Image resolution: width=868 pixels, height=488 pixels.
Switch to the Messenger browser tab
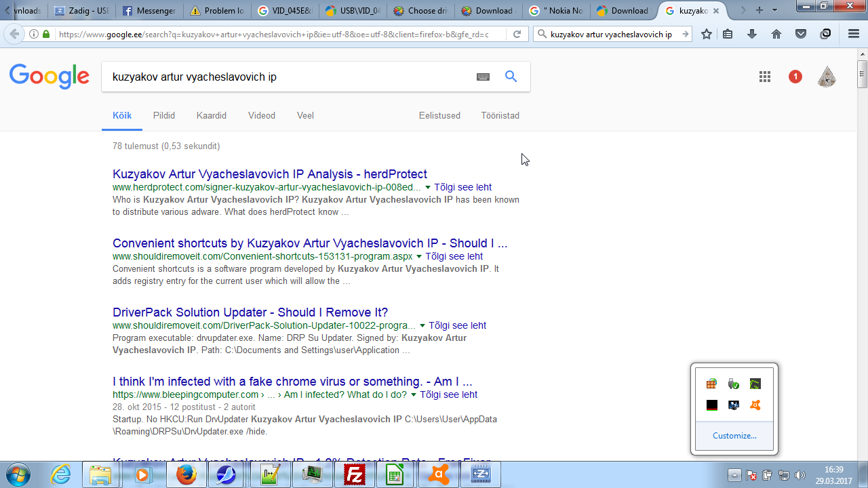coord(149,11)
